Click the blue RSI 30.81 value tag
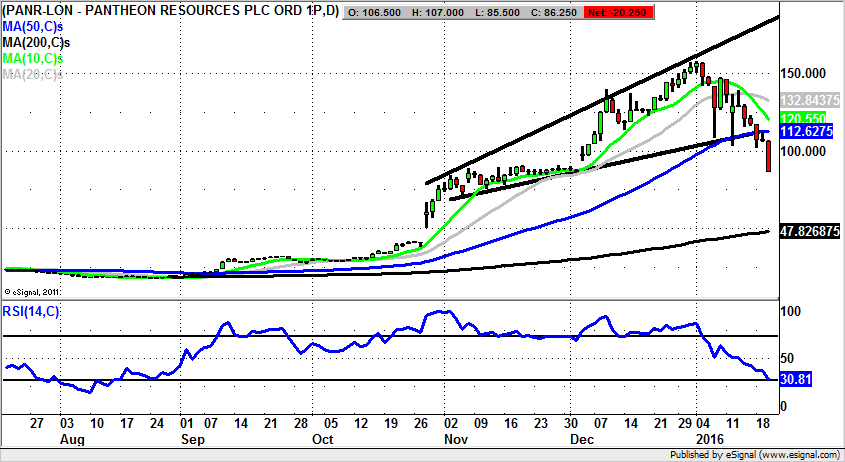 click(x=797, y=380)
